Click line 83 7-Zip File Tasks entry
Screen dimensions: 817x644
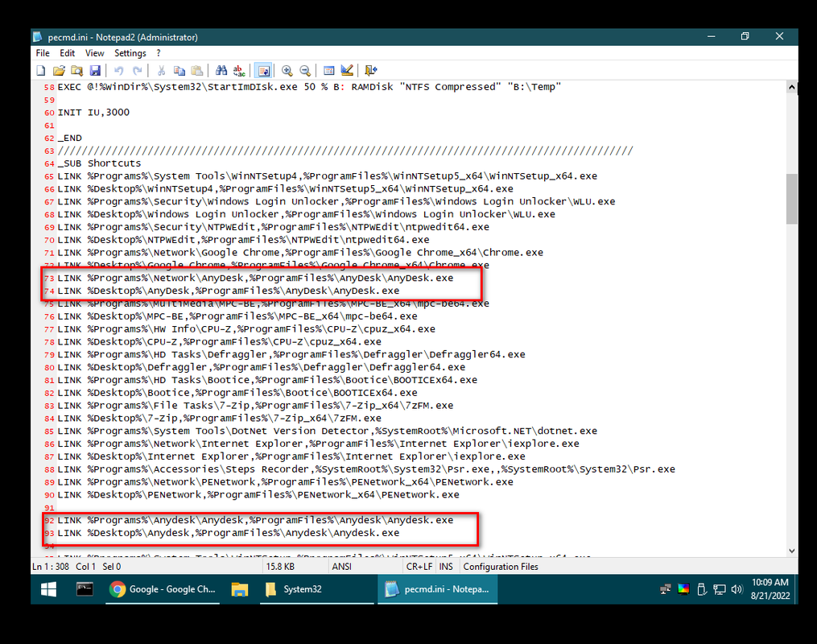(x=255, y=406)
